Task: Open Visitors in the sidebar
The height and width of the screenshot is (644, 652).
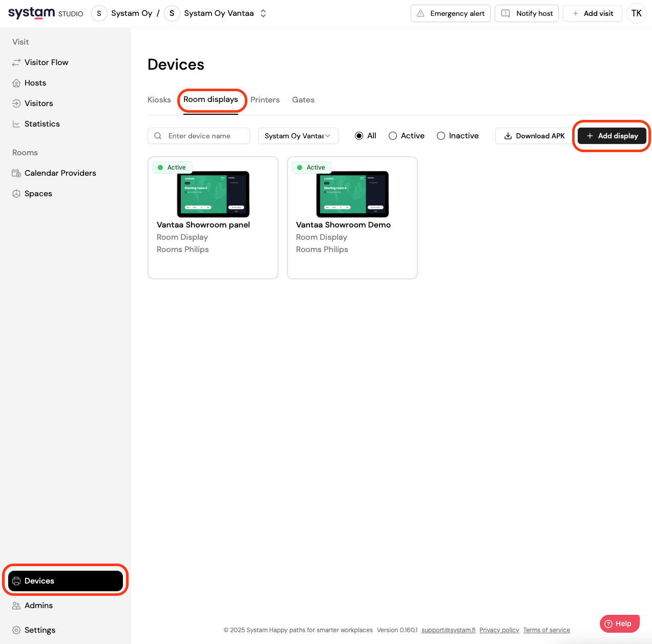Action: pyautogui.click(x=66, y=103)
